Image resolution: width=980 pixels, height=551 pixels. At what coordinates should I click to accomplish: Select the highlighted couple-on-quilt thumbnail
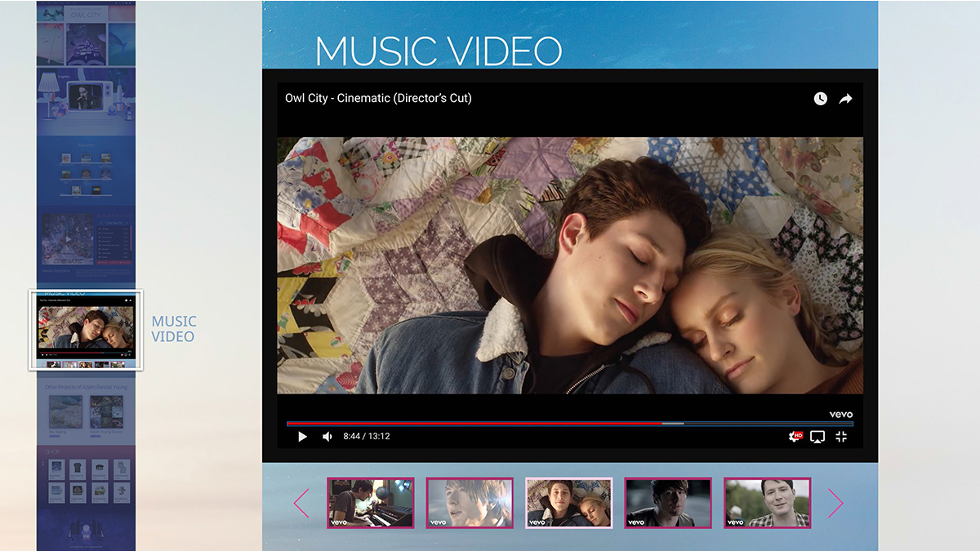point(569,503)
